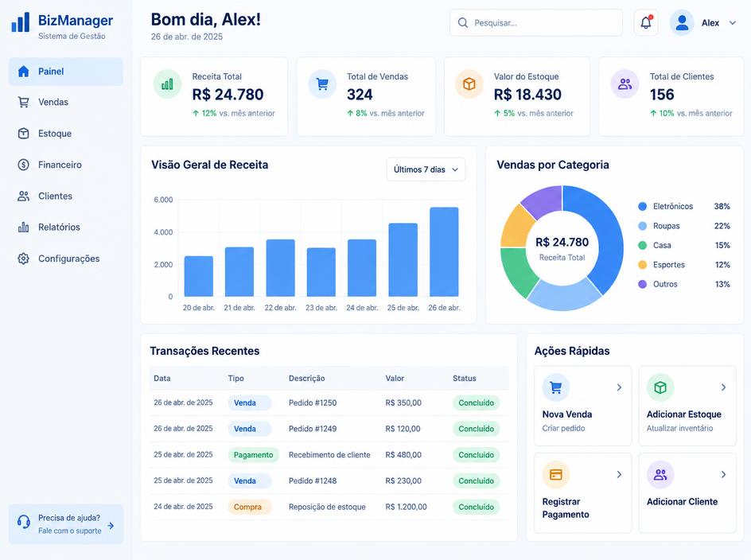Click the Adicionar Estoque card chevron
Viewport: 751px width, 560px height.
coord(724,387)
